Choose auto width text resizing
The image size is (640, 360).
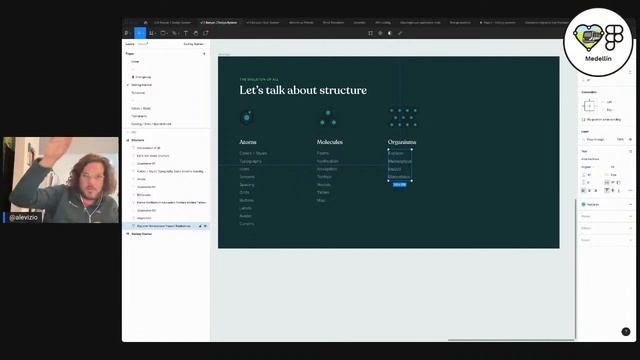pyautogui.click(x=607, y=182)
